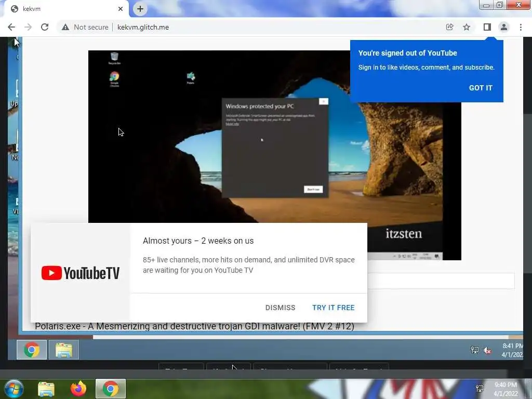Click the input field right of video

point(441,281)
